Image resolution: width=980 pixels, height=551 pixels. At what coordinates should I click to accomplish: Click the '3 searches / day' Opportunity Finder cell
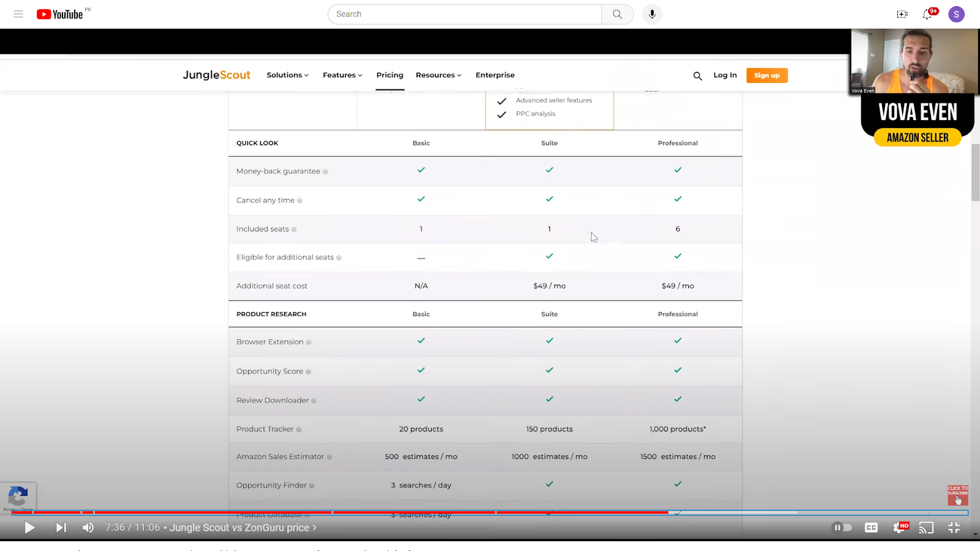pyautogui.click(x=421, y=485)
